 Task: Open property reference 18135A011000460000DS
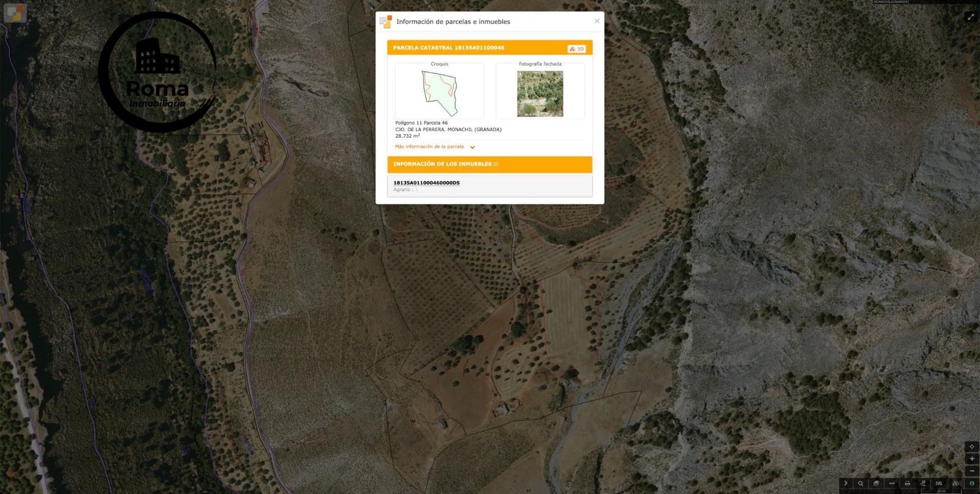click(x=426, y=183)
